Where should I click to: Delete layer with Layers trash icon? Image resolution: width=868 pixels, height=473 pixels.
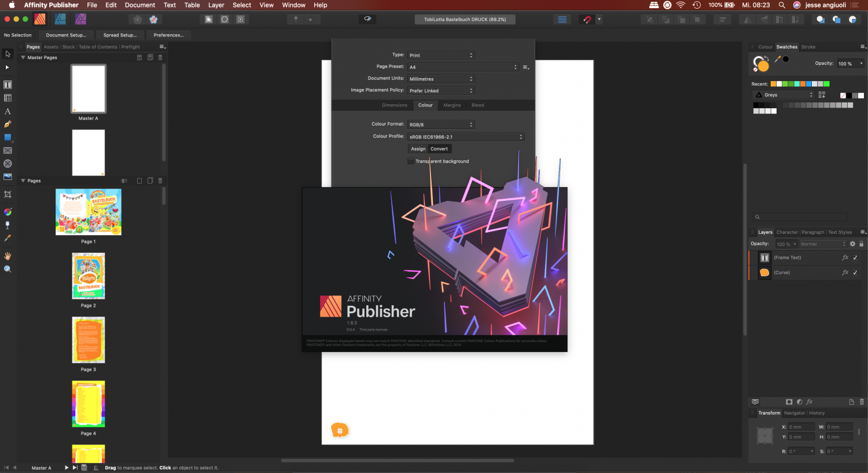click(x=862, y=402)
